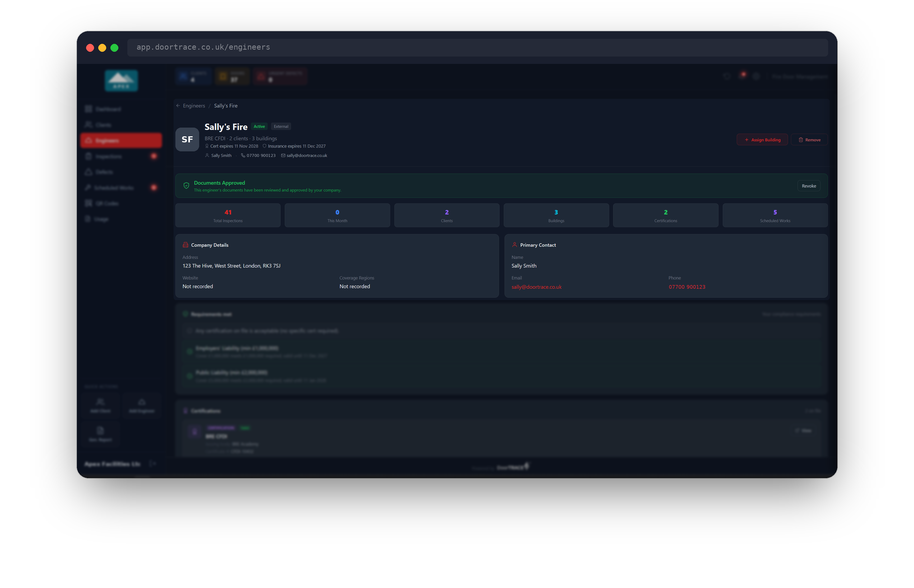Click the Sally's Fire breadcrumb text
This screenshot has width=914, height=588.
[x=226, y=106]
